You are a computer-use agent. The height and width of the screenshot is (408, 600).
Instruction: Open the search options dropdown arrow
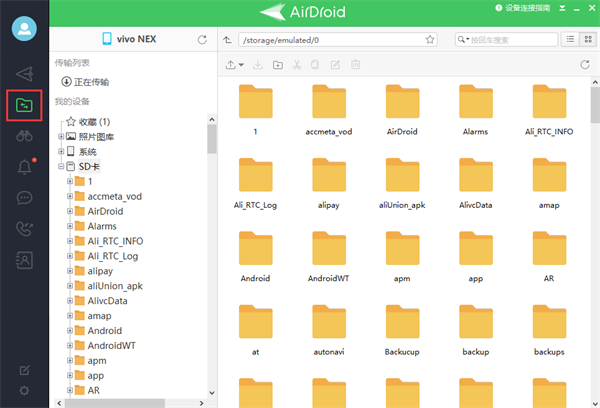[x=468, y=39]
